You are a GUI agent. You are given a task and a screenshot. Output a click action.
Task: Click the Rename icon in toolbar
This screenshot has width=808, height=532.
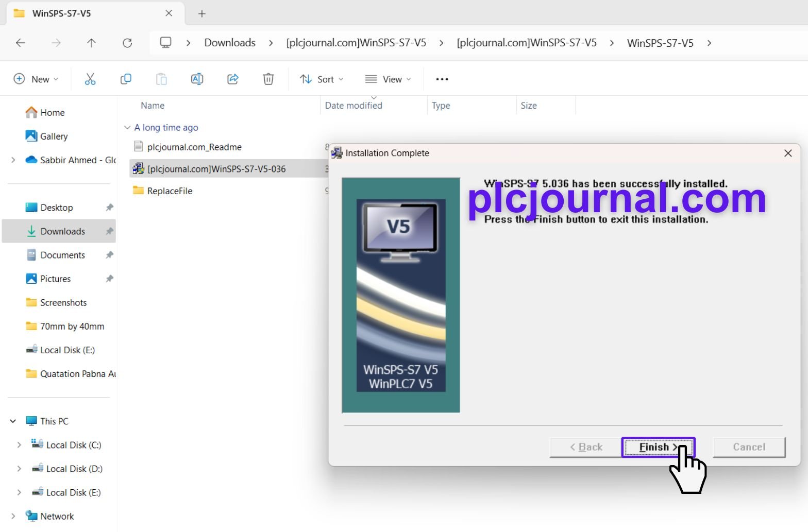point(197,79)
